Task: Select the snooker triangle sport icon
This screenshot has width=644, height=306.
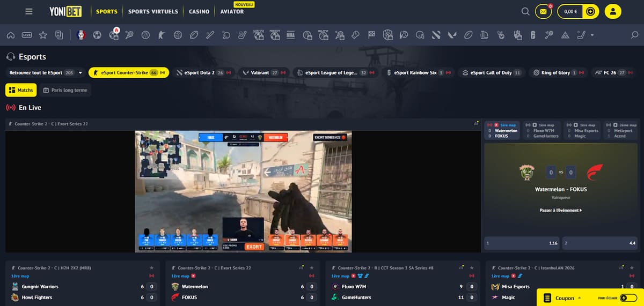Action: [565, 35]
